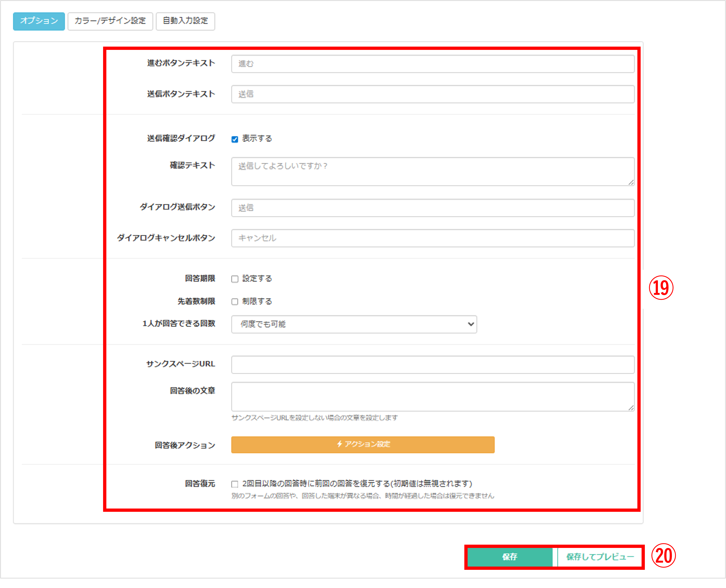This screenshot has width=726, height=588.
Task: Click the アクション設定 button
Action: click(363, 444)
